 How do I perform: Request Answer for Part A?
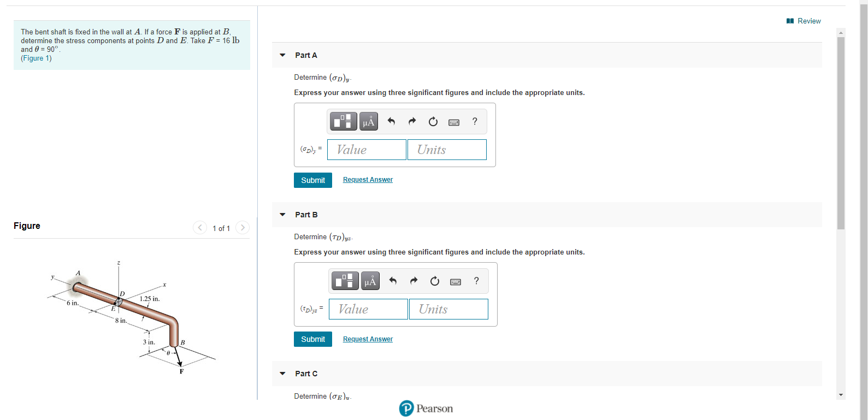click(x=368, y=180)
